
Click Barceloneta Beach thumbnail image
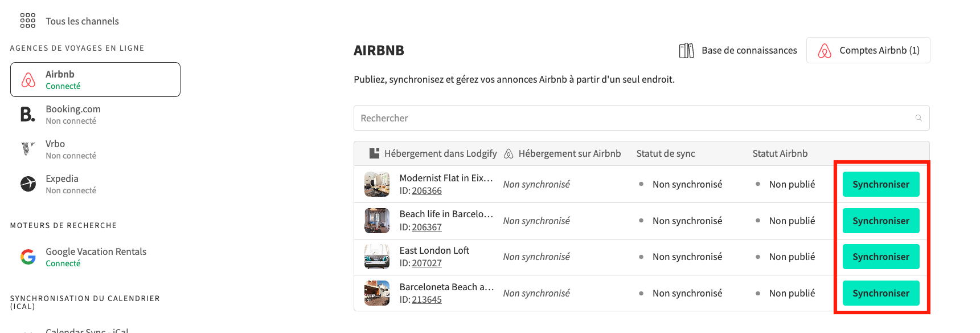[376, 293]
